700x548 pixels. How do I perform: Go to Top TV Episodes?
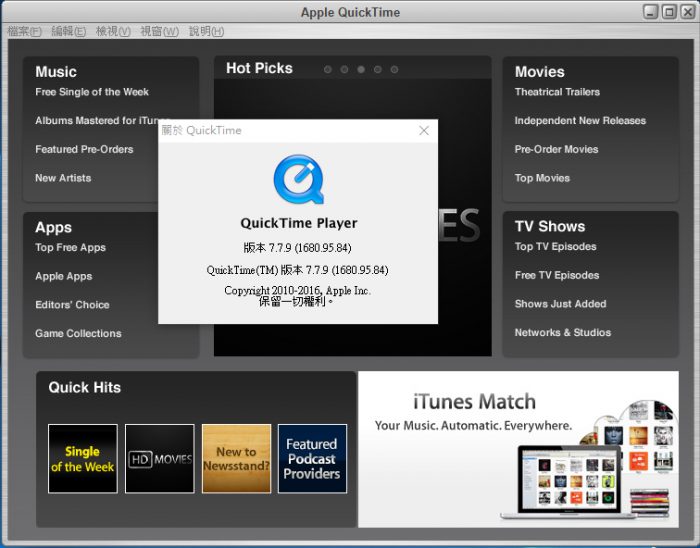click(555, 247)
